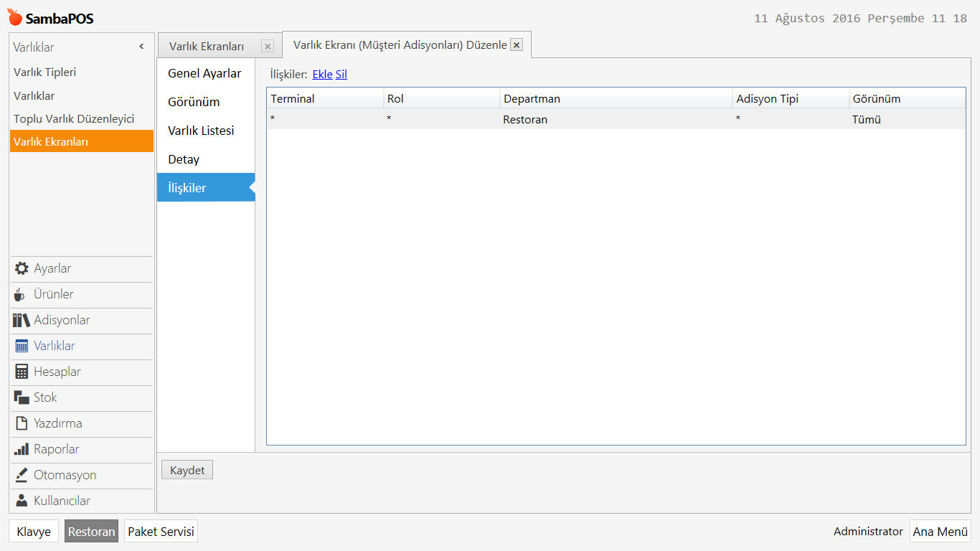Click the Raporlar bar chart icon

click(22, 449)
